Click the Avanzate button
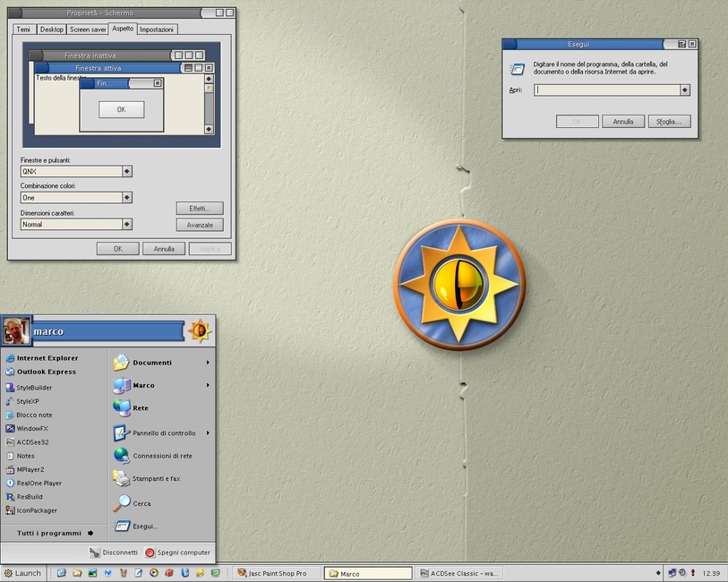Image resolution: width=728 pixels, height=582 pixels. [x=200, y=225]
